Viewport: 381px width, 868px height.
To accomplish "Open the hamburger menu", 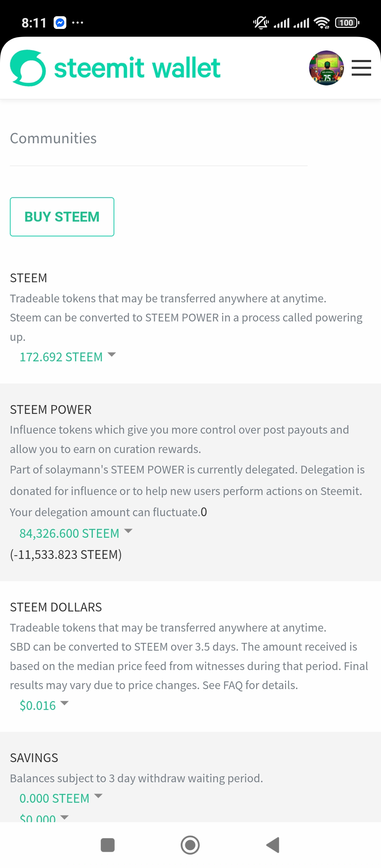I will point(361,68).
